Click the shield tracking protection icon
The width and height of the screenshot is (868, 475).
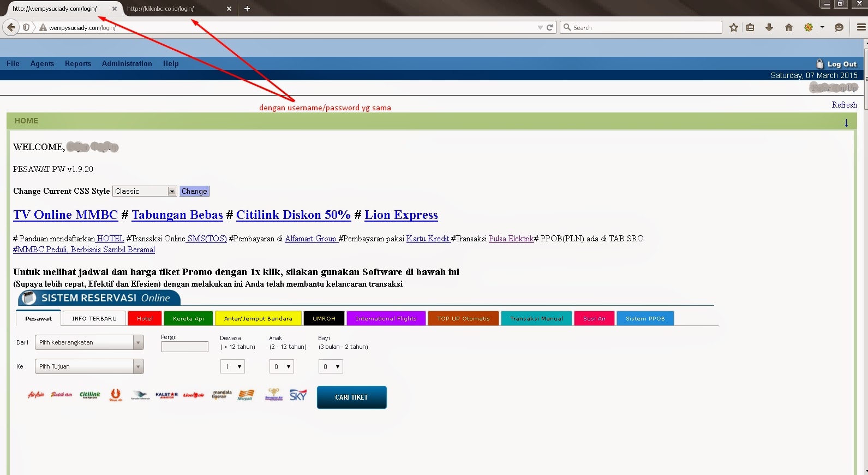click(26, 27)
